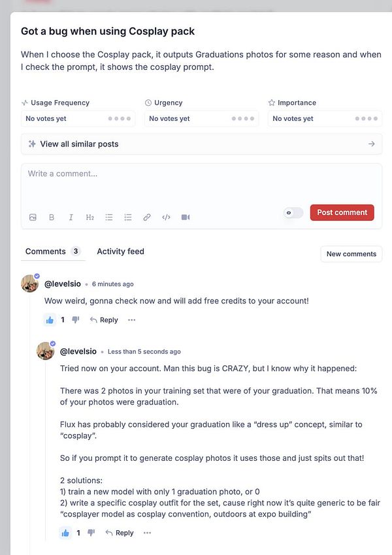Viewport: 392px width, 555px height.
Task: Select the Italic formatting icon
Action: pyautogui.click(x=71, y=217)
